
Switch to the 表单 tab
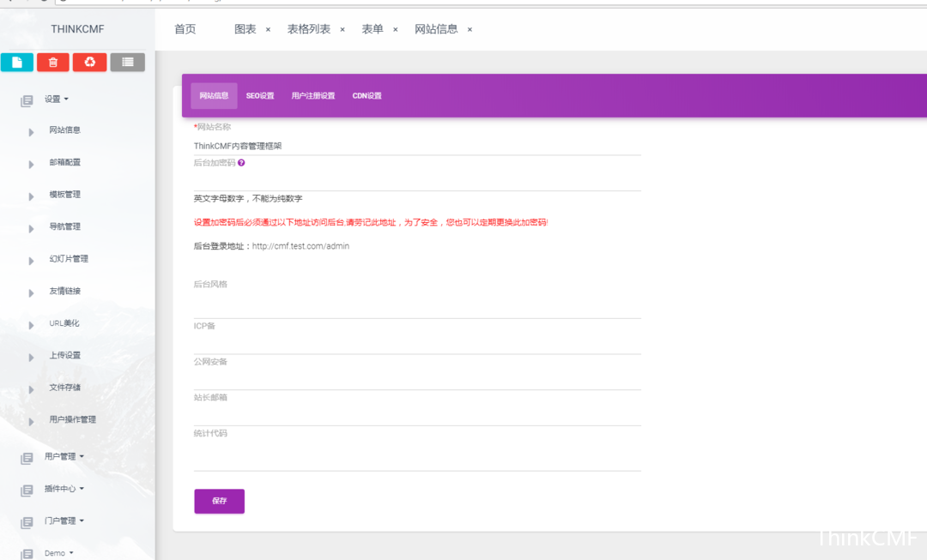(373, 29)
